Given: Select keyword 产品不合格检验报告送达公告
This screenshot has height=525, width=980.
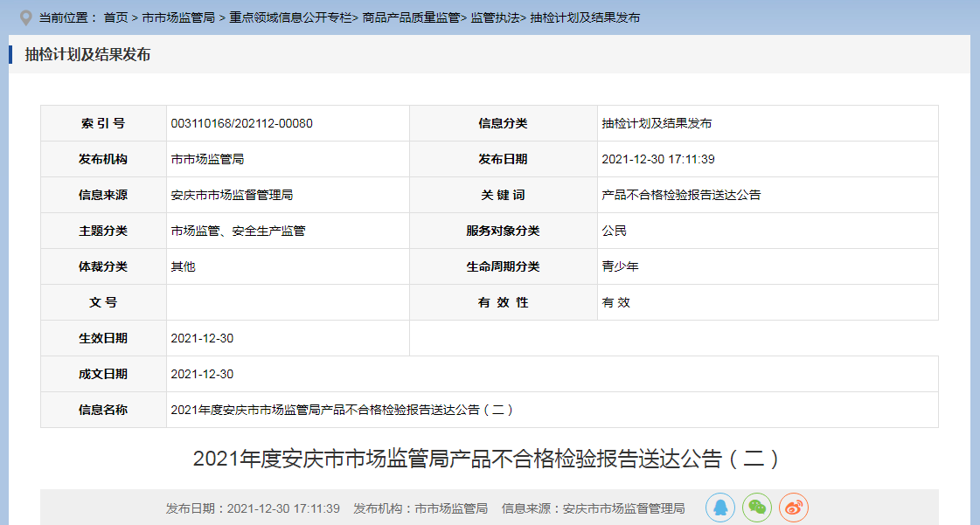Looking at the screenshot, I should (x=681, y=195).
